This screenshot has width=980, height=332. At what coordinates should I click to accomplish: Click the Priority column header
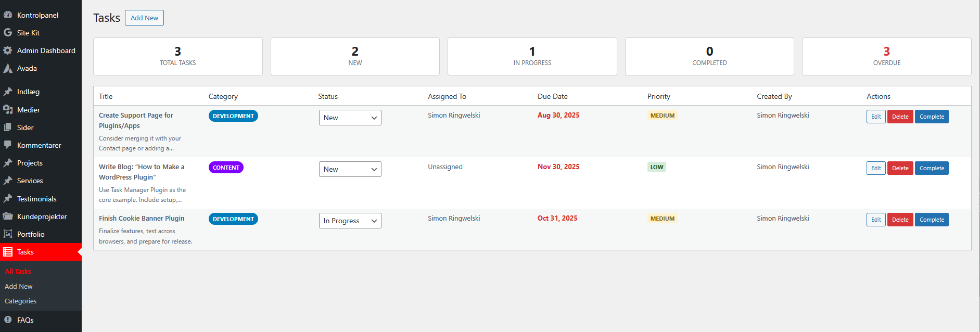[x=659, y=96]
